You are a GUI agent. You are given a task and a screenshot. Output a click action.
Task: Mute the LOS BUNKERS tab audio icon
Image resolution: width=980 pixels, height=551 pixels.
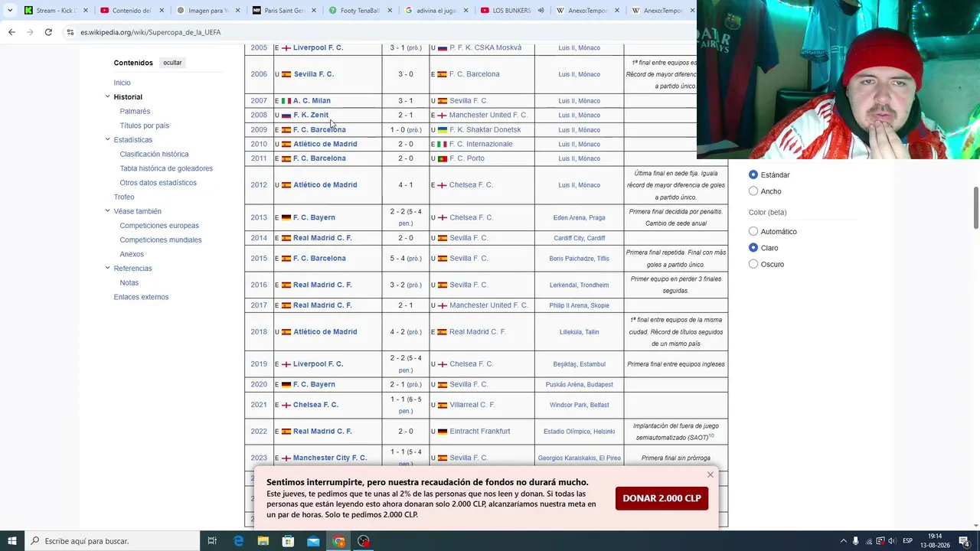[541, 11]
